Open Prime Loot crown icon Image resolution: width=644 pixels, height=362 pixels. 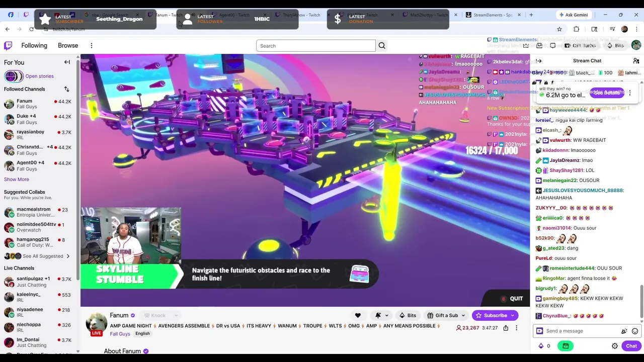(x=526, y=46)
